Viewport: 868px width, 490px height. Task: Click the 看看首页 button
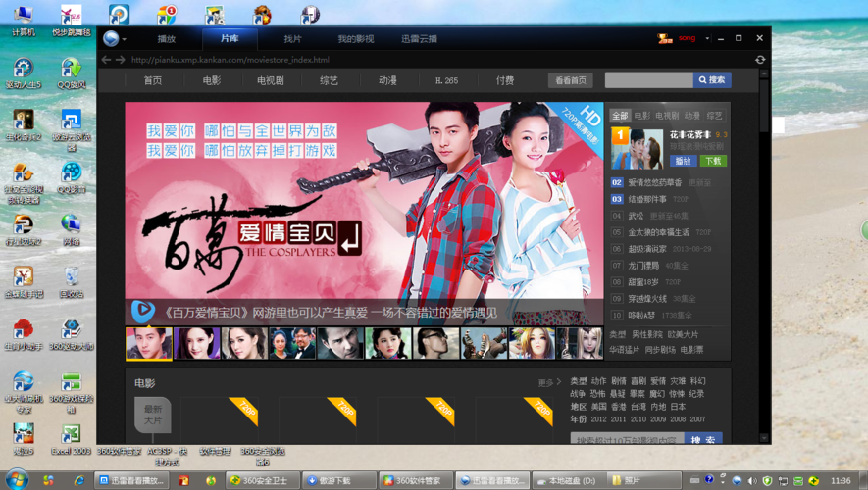pos(570,80)
